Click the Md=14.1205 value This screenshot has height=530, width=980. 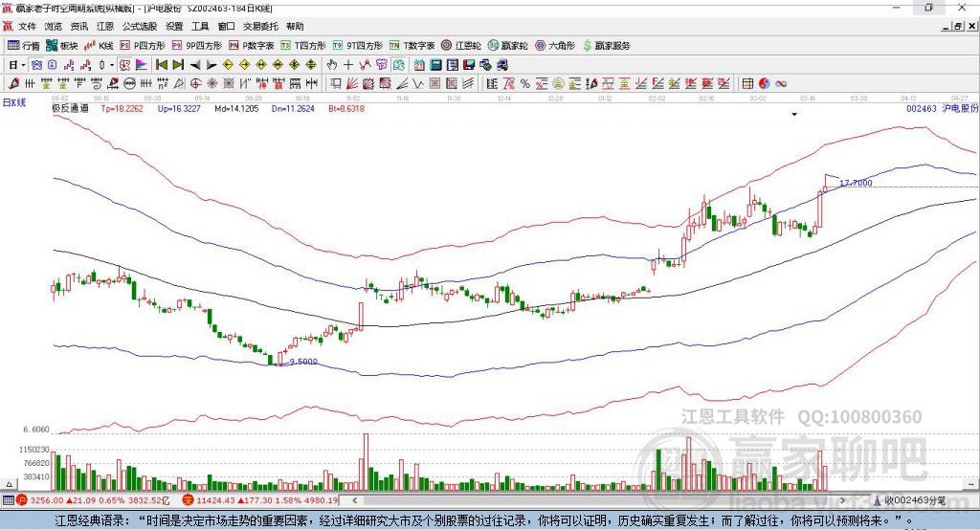point(236,109)
